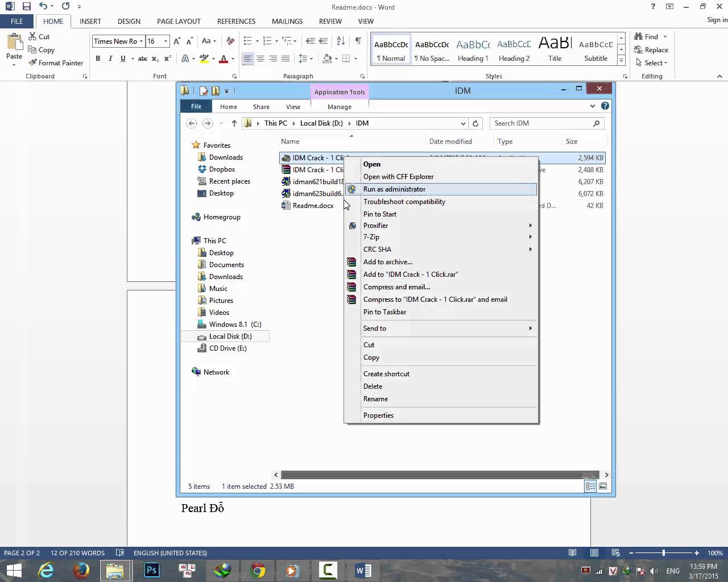Click the Text Effects icon in Font group

(185, 59)
